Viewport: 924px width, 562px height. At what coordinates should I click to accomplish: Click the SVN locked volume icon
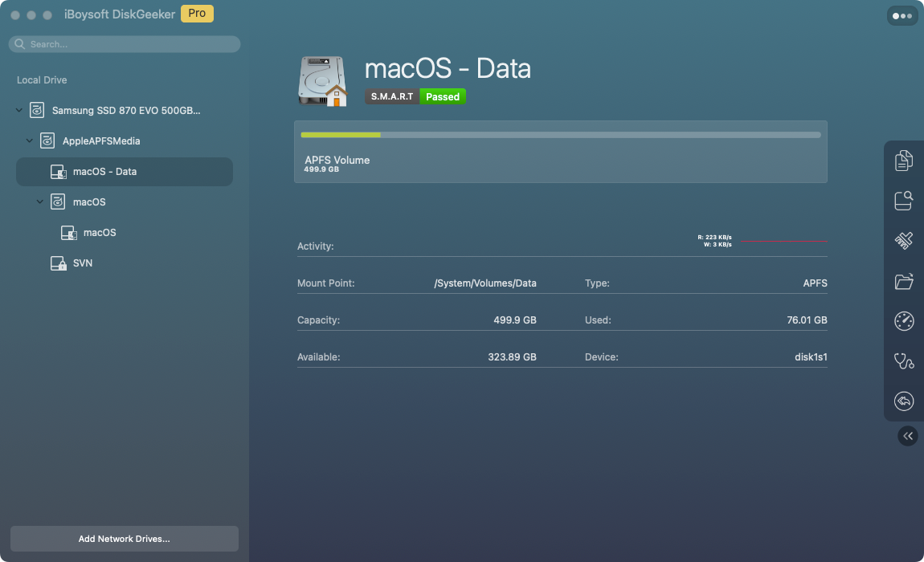58,263
